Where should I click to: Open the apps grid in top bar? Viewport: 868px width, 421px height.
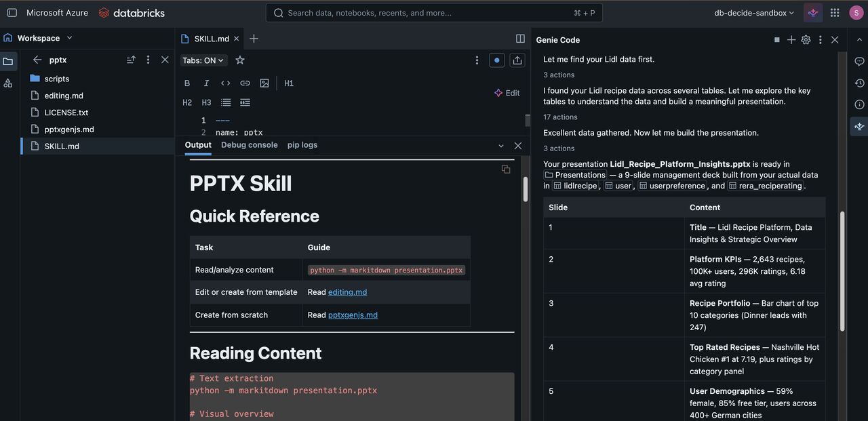(835, 13)
